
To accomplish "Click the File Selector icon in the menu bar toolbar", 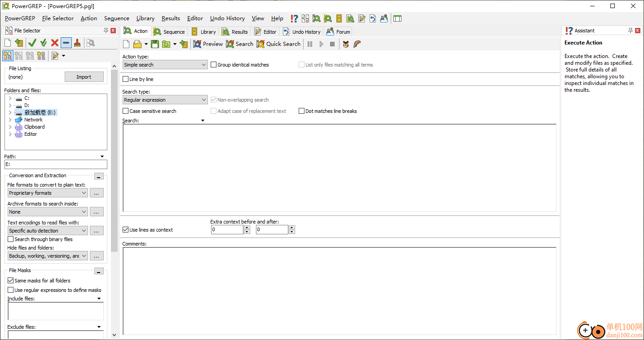I will [x=305, y=18].
